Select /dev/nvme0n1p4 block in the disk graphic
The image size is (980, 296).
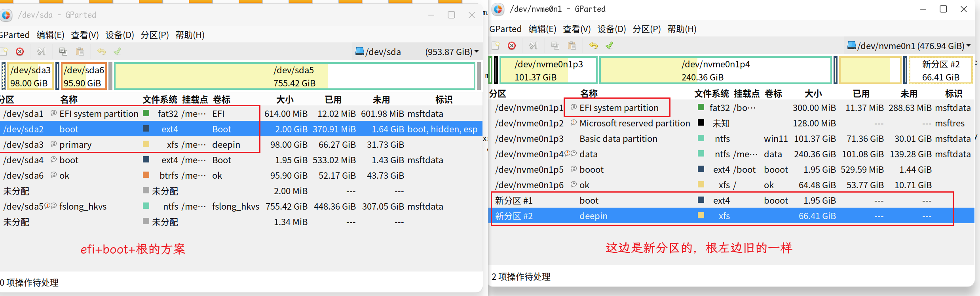tap(715, 71)
